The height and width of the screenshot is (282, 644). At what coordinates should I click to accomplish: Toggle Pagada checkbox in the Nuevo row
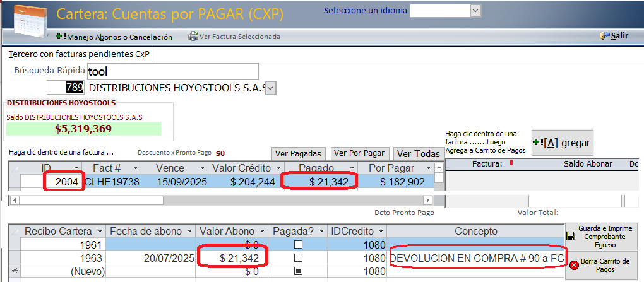point(298,271)
